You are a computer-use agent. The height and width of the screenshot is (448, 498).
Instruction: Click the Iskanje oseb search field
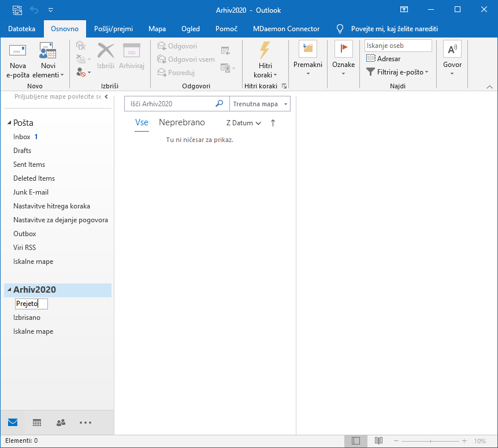point(398,46)
